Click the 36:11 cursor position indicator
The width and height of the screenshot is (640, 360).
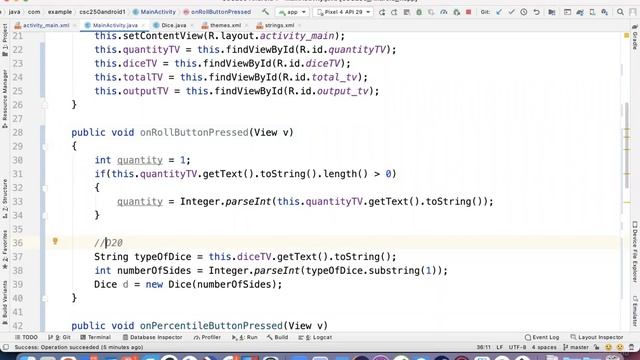[484, 347]
